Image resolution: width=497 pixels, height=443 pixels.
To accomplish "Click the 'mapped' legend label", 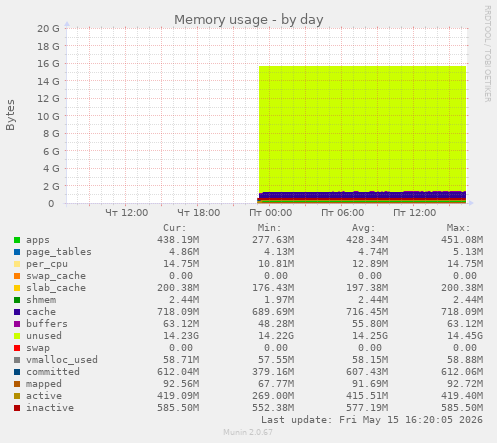I will coord(44,384).
